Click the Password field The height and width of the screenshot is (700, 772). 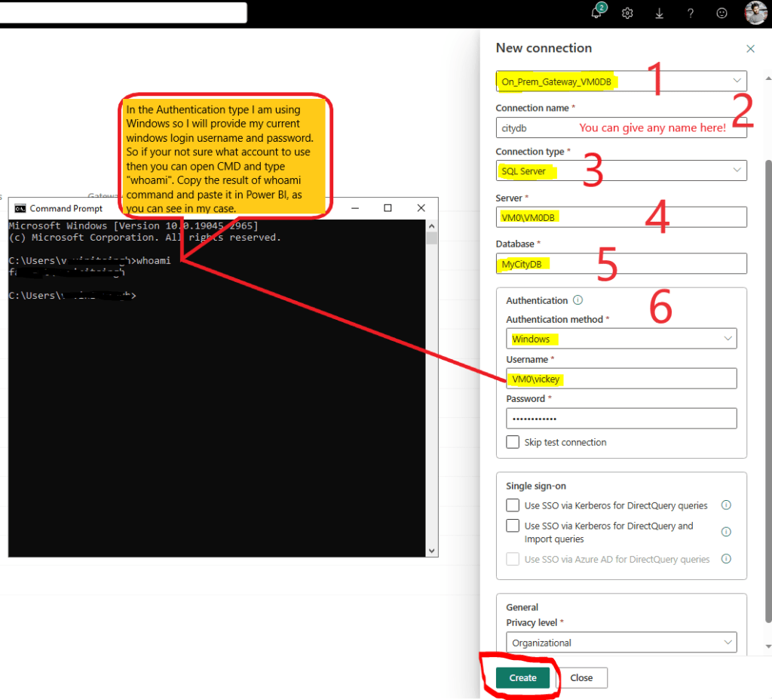pos(621,419)
